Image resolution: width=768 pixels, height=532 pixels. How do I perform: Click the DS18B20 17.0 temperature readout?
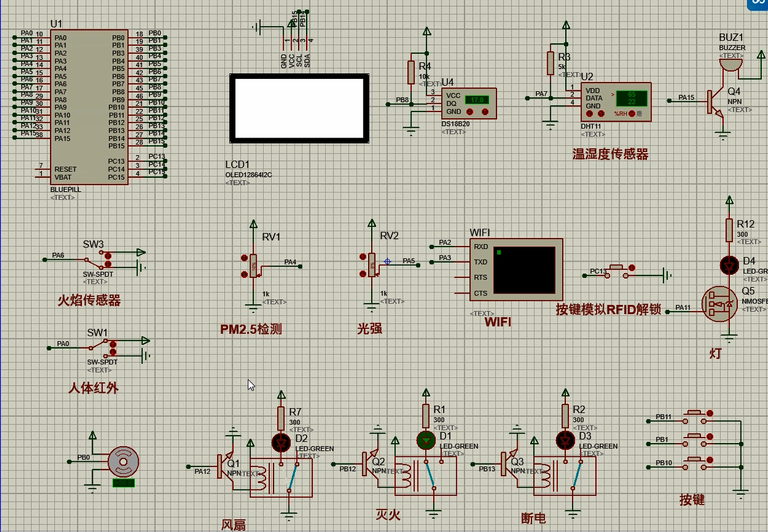coord(478,100)
